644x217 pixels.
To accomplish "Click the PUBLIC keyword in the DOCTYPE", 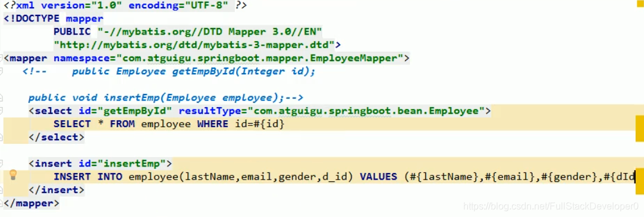I will coord(72,32).
